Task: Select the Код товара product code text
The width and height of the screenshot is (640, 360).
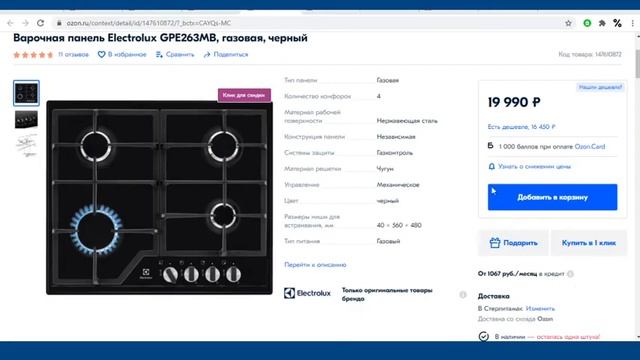Action: click(590, 54)
